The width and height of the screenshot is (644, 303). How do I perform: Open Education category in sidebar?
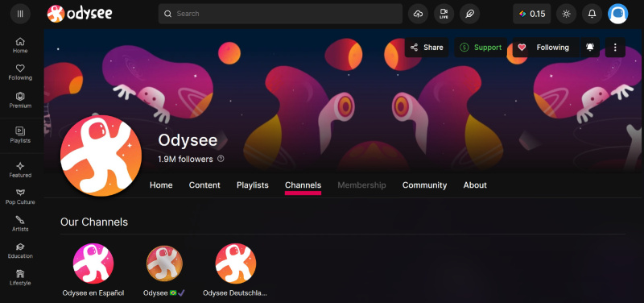(x=20, y=251)
